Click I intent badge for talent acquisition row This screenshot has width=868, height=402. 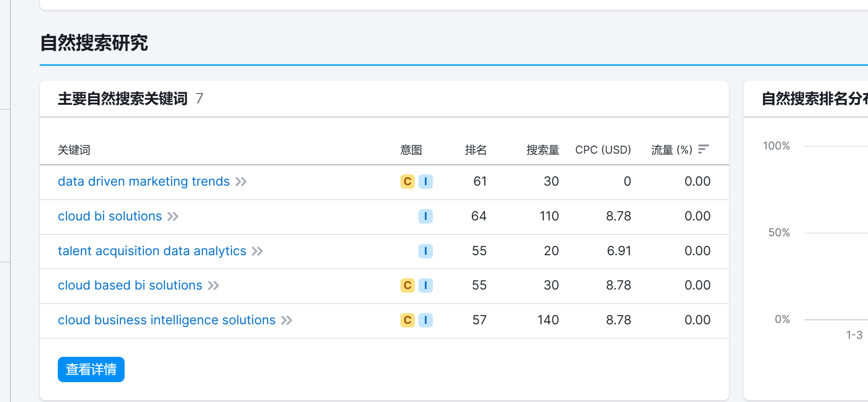tap(425, 251)
